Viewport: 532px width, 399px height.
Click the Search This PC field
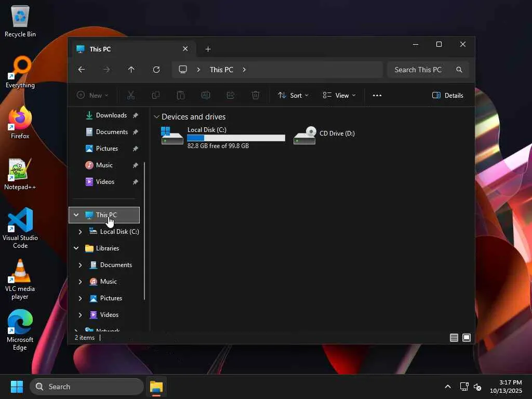(x=428, y=70)
